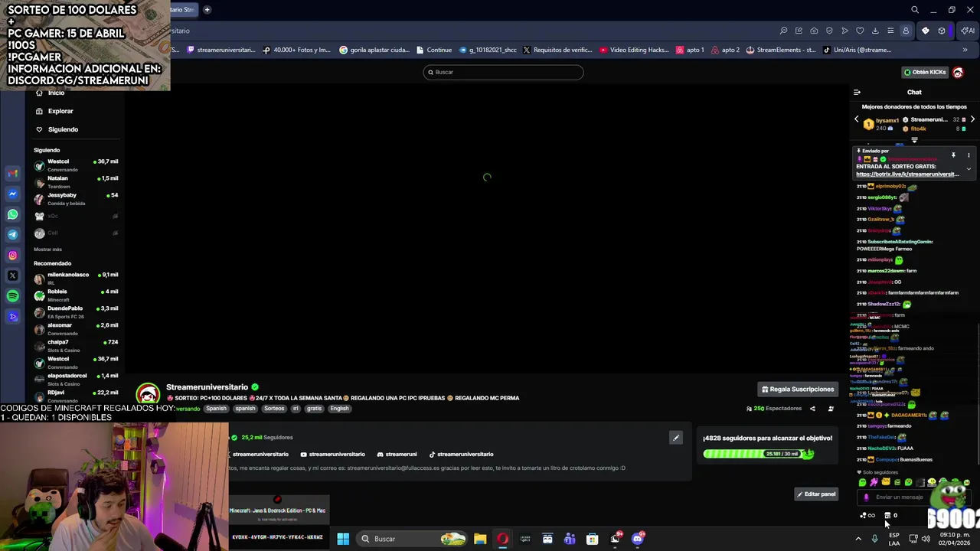Open the Requisitos de verific... bookmark
This screenshot has width=980, height=551.
557,50
